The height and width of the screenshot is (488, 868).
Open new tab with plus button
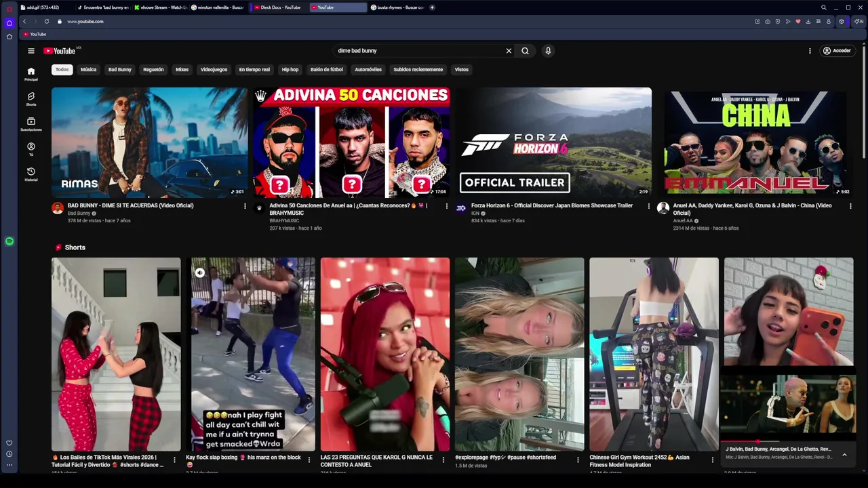point(432,7)
